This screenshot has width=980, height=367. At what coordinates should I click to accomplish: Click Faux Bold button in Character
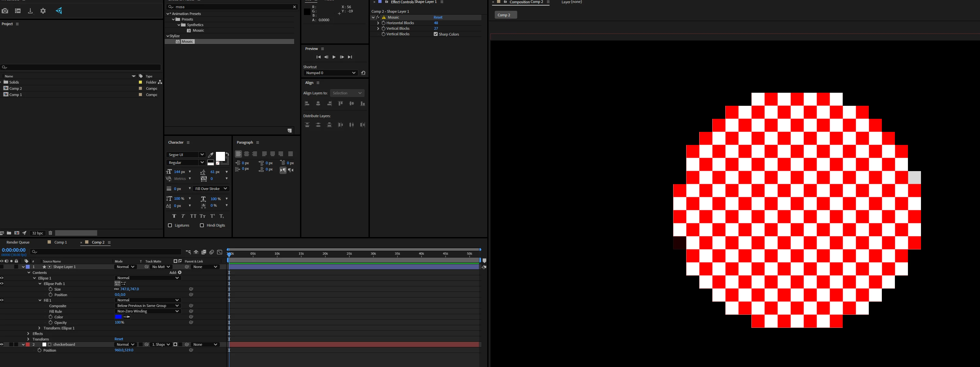click(x=174, y=216)
